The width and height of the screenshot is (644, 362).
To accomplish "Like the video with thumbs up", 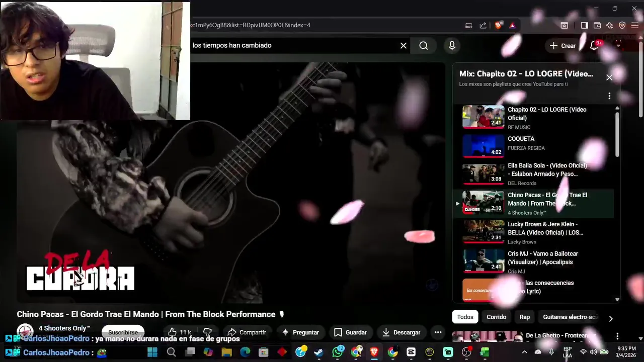I will 181,332.
